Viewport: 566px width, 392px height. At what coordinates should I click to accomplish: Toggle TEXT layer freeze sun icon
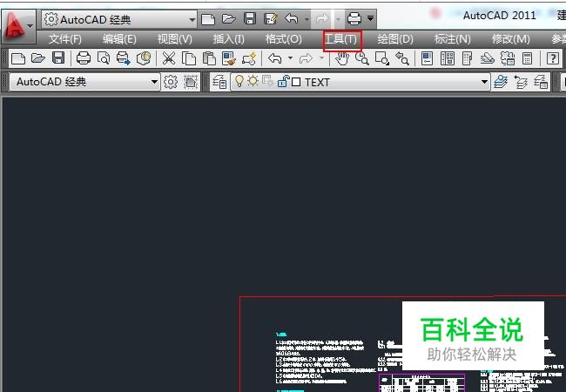pyautogui.click(x=253, y=81)
